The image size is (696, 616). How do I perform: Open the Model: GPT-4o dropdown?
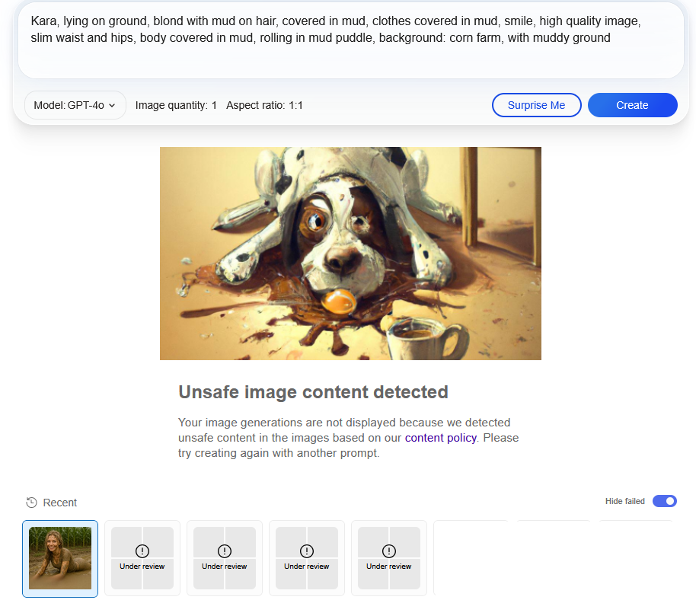pos(75,105)
